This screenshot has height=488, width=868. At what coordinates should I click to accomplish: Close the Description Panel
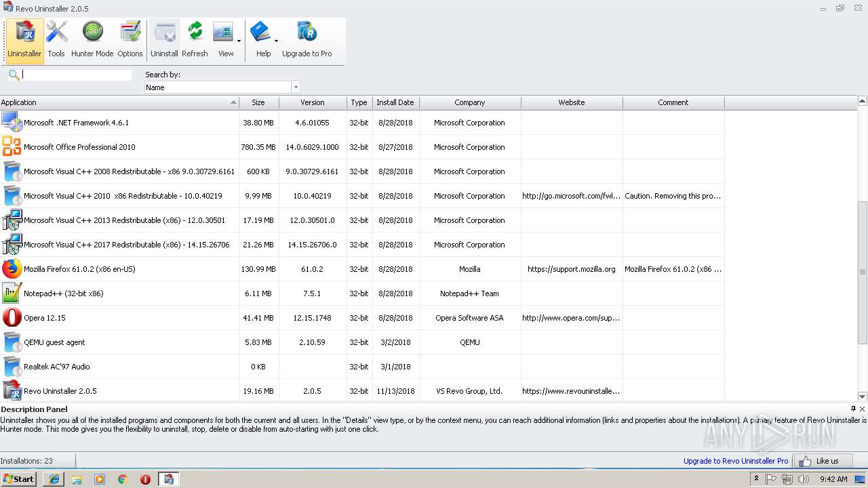pos(863,409)
